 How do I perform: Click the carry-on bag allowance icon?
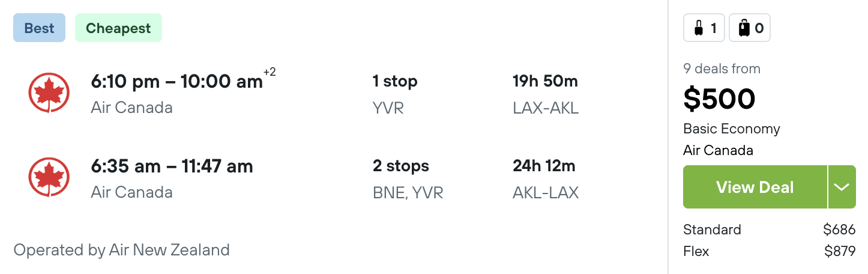point(704,28)
